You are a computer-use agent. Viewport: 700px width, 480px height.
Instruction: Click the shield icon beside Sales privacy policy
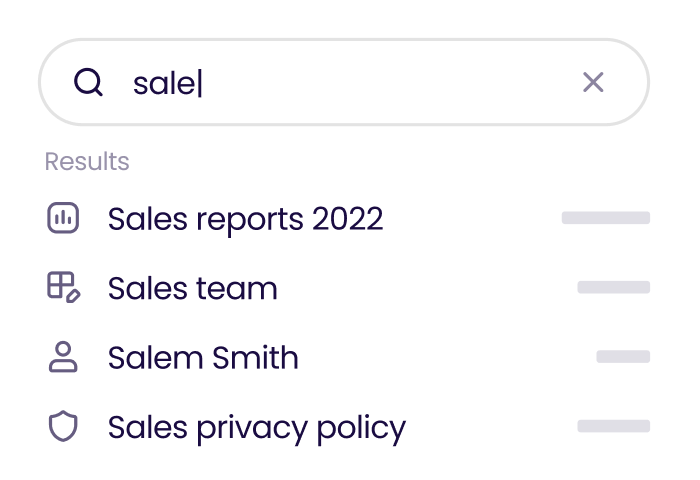63,427
